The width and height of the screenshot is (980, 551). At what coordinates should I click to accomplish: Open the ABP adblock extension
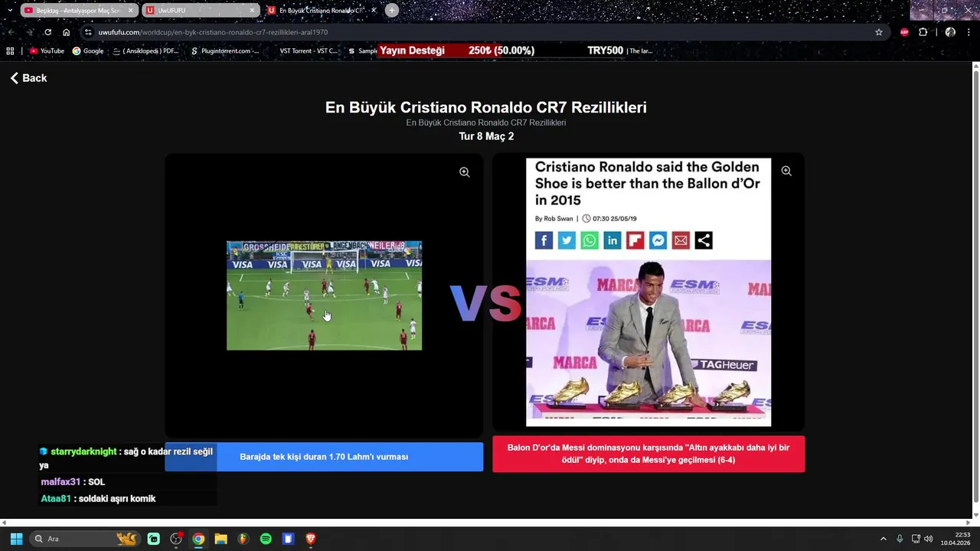tap(904, 32)
